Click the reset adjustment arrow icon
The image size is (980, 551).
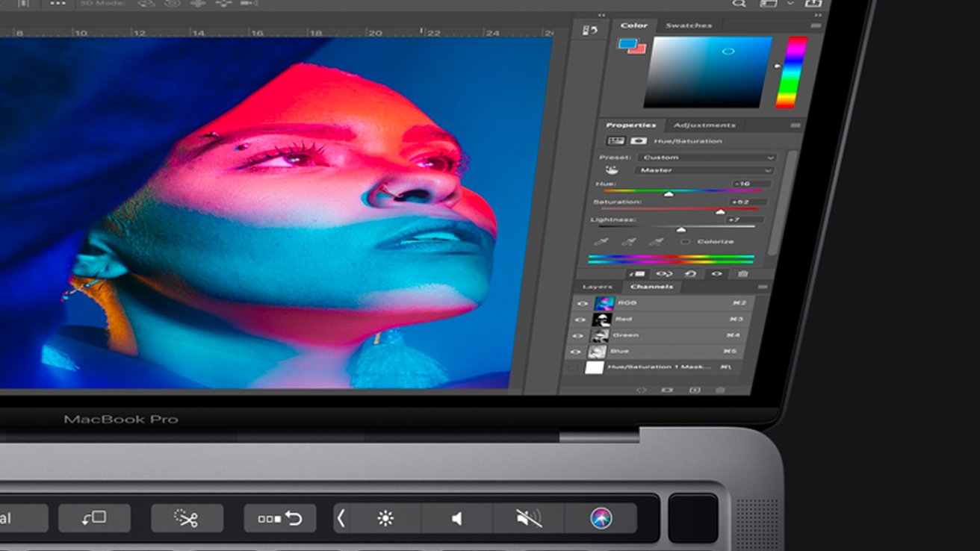[x=691, y=273]
